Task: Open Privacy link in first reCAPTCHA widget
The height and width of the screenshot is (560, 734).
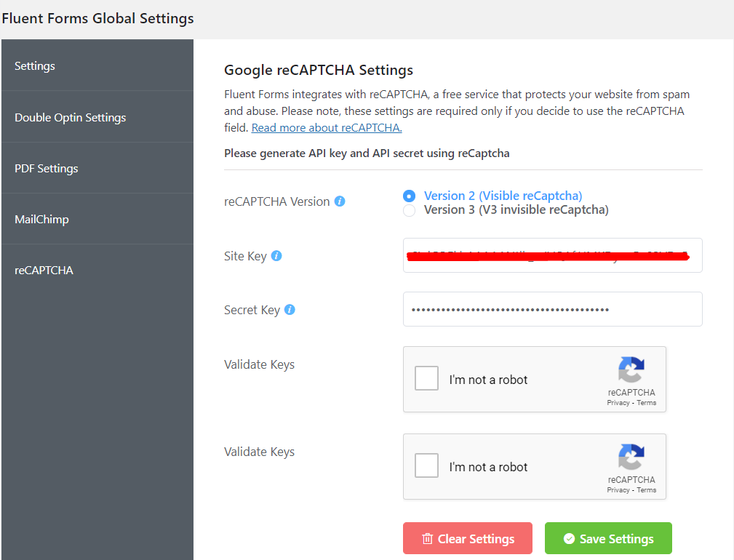Action: click(x=618, y=403)
